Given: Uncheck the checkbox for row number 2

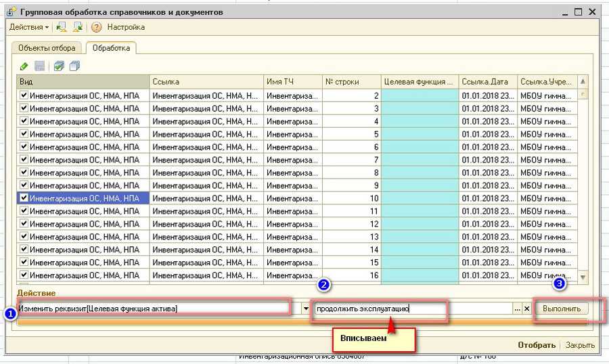Looking at the screenshot, I should (x=24, y=95).
